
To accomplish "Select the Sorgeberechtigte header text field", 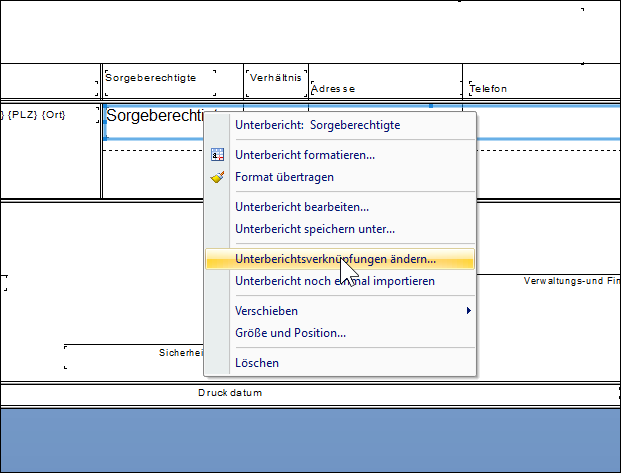I will pos(160,83).
